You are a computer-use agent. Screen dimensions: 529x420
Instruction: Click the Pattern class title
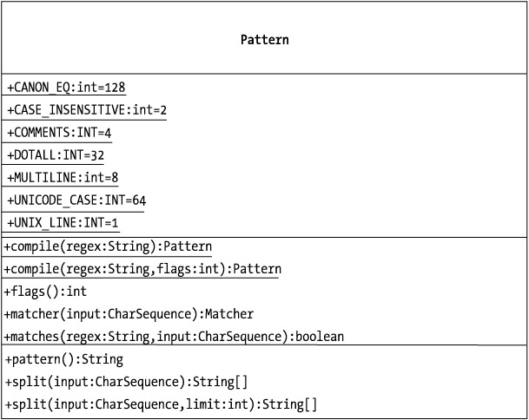pyautogui.click(x=264, y=40)
